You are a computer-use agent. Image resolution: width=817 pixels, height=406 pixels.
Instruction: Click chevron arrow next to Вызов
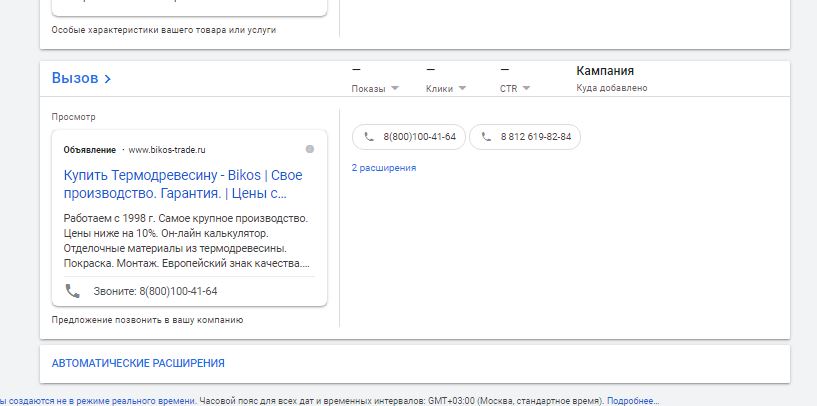[x=107, y=79]
